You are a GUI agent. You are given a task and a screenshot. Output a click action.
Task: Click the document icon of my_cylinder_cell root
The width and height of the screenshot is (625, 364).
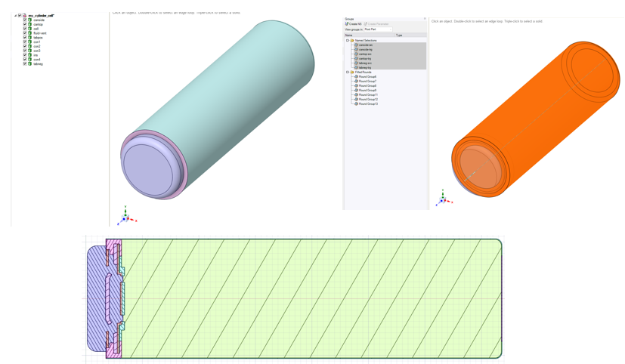(25, 16)
